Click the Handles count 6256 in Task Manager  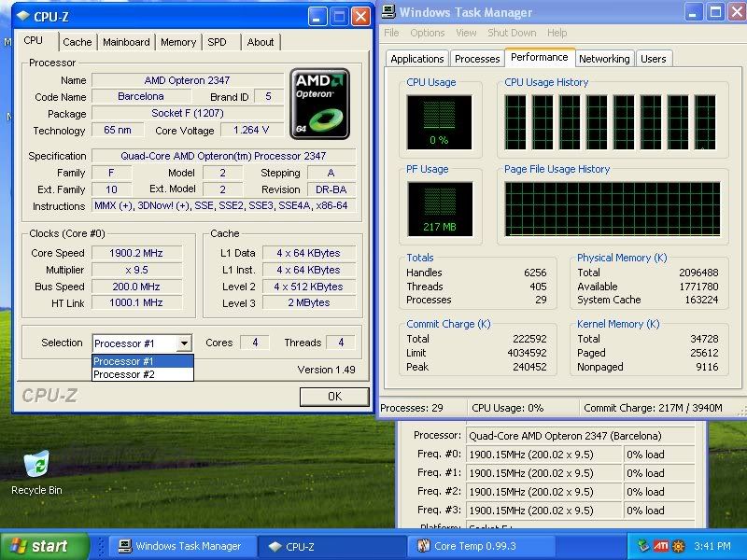click(535, 273)
